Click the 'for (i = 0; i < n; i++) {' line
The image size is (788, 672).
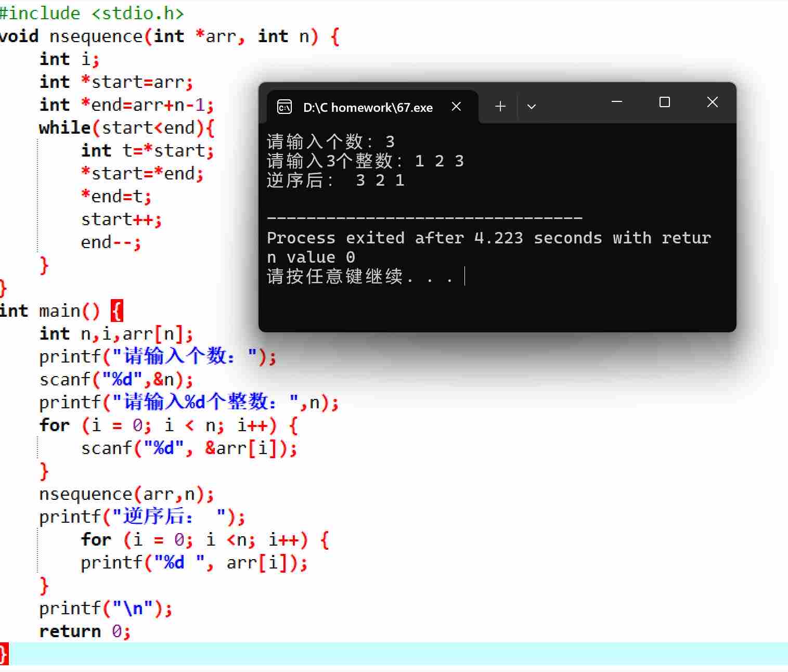coord(168,425)
